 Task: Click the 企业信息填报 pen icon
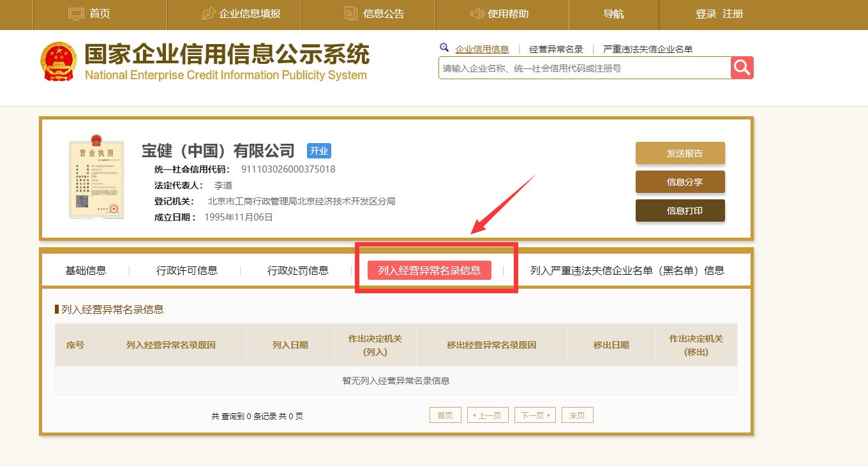click(x=209, y=13)
